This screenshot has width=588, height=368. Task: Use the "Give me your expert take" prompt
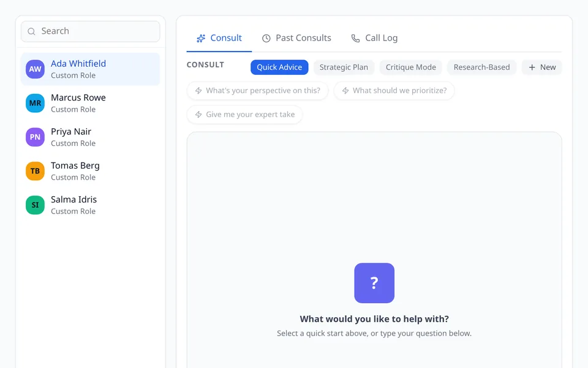click(x=245, y=115)
